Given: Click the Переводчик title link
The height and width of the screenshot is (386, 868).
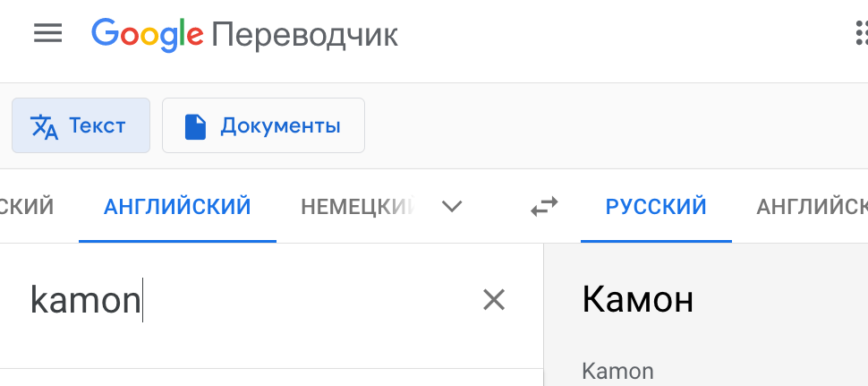Looking at the screenshot, I should (x=304, y=35).
